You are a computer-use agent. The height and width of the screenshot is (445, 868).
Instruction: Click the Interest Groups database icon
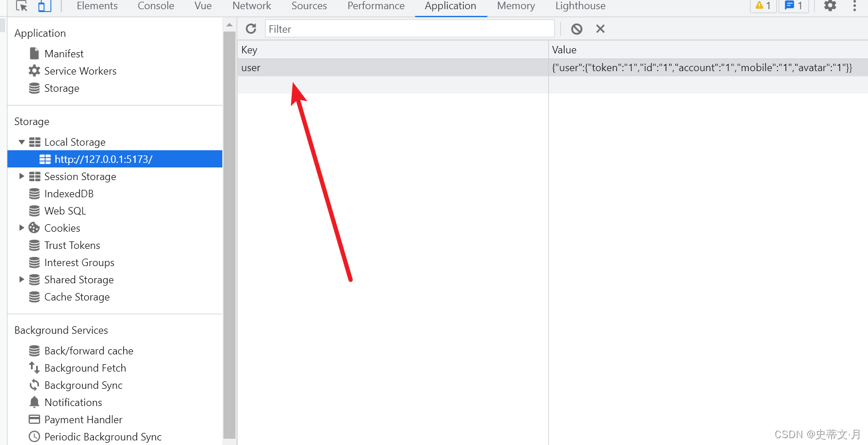coord(34,262)
